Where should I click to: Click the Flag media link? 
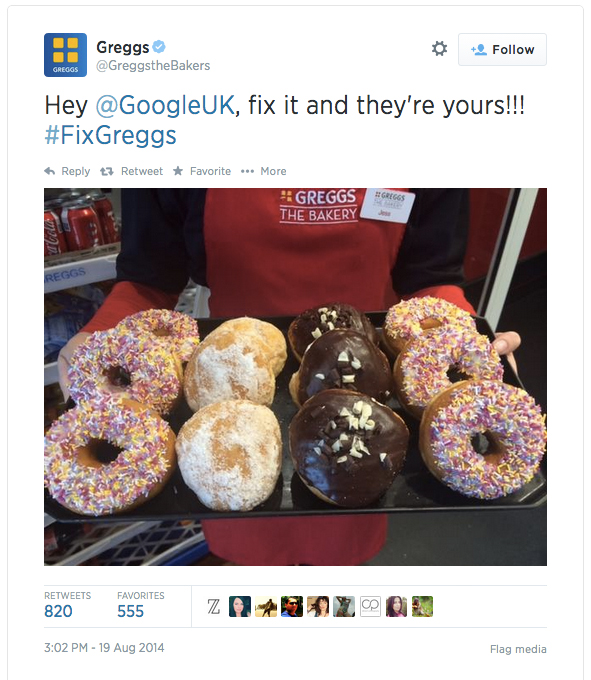[x=518, y=649]
